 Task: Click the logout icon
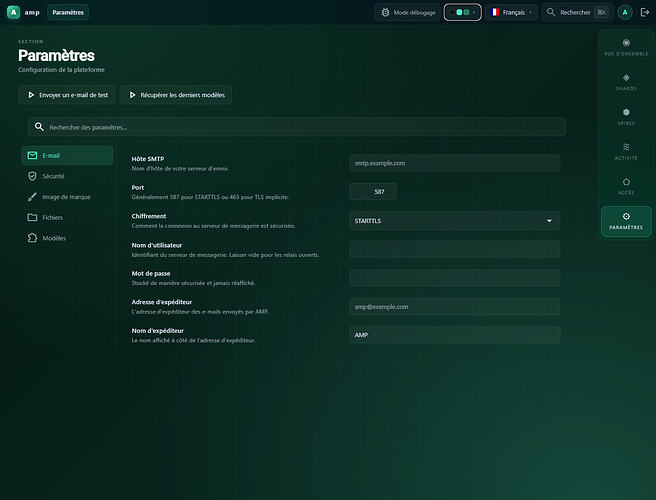pyautogui.click(x=645, y=13)
